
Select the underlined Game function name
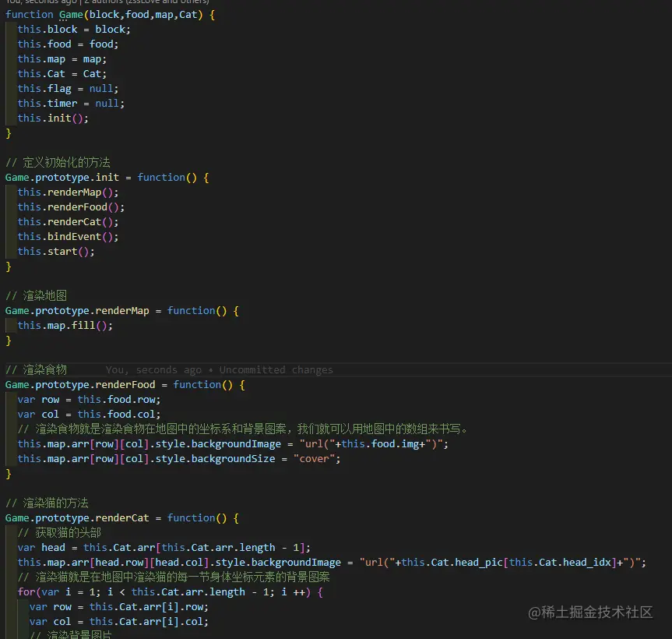pyautogui.click(x=71, y=14)
